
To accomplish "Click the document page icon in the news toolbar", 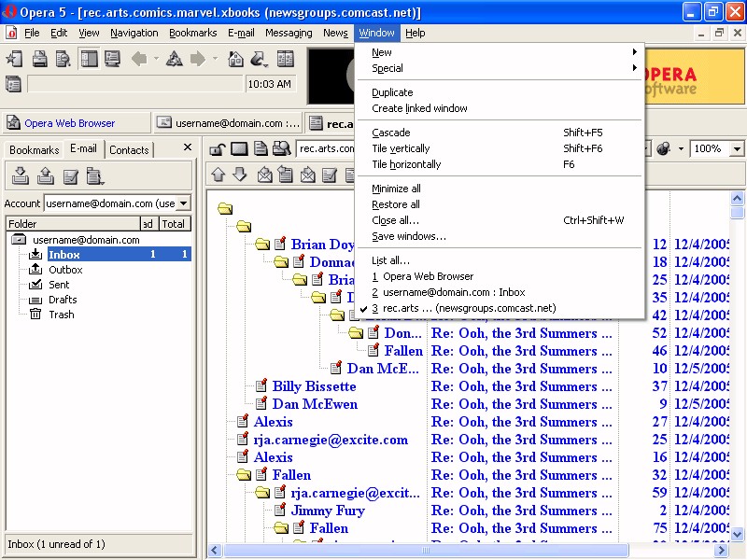I will [261, 149].
